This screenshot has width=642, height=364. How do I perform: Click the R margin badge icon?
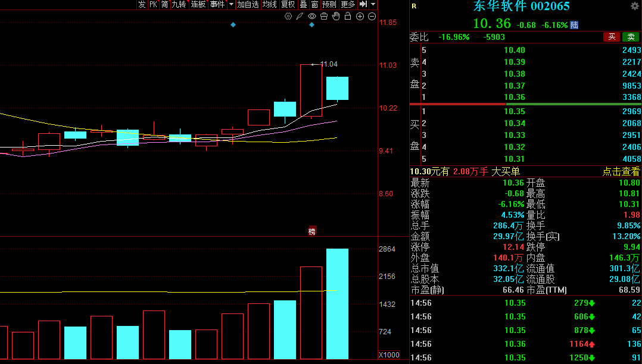point(414,6)
